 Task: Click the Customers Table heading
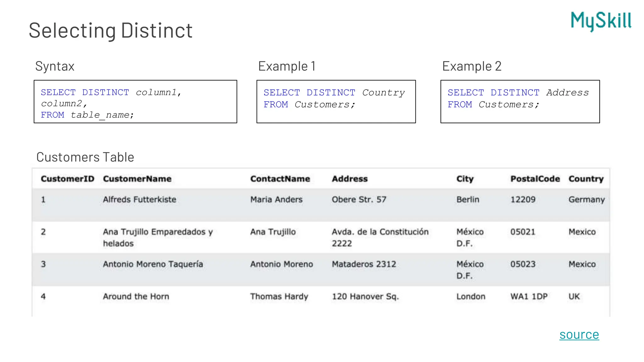85,157
